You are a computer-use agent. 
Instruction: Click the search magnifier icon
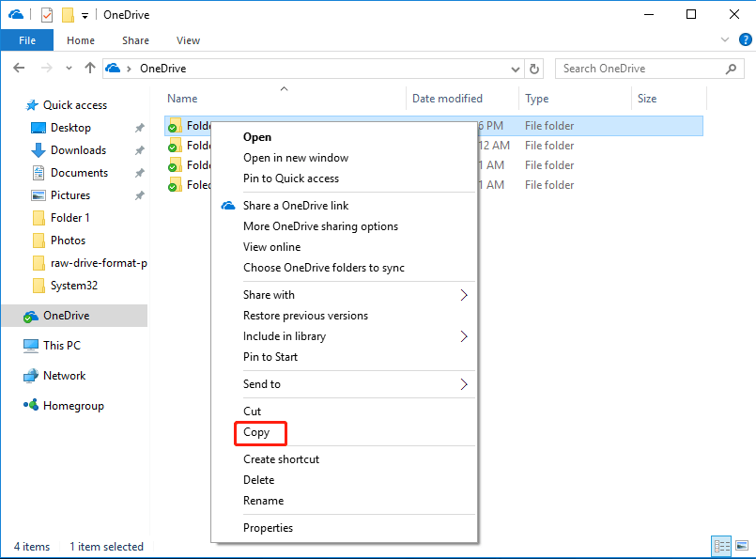tap(731, 69)
